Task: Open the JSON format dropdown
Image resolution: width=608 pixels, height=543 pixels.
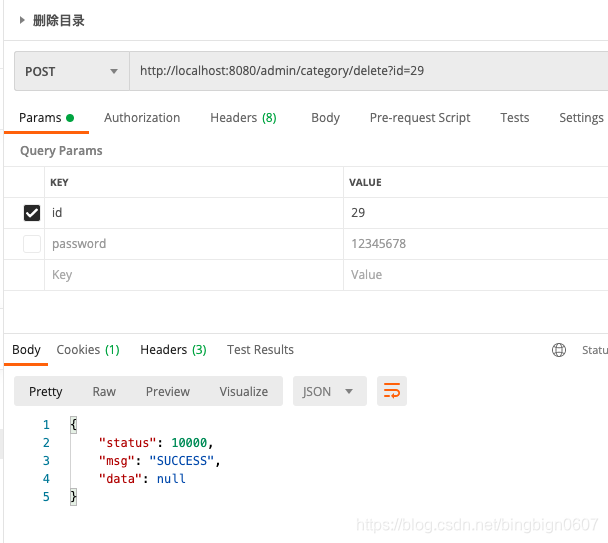Action: coord(330,391)
